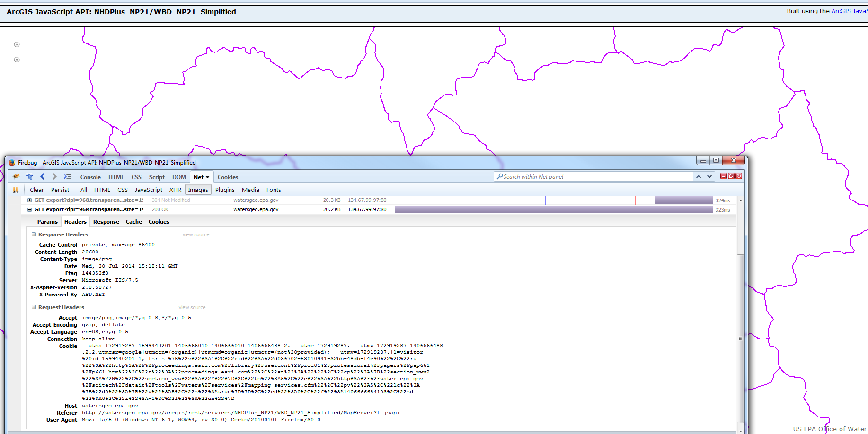This screenshot has width=868, height=434.
Task: Open the Net tab dropdown arrow
Action: tap(207, 177)
